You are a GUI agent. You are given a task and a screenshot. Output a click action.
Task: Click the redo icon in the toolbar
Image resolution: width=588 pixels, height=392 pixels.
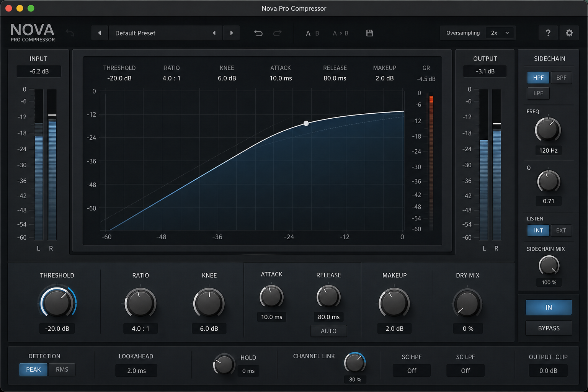point(278,33)
